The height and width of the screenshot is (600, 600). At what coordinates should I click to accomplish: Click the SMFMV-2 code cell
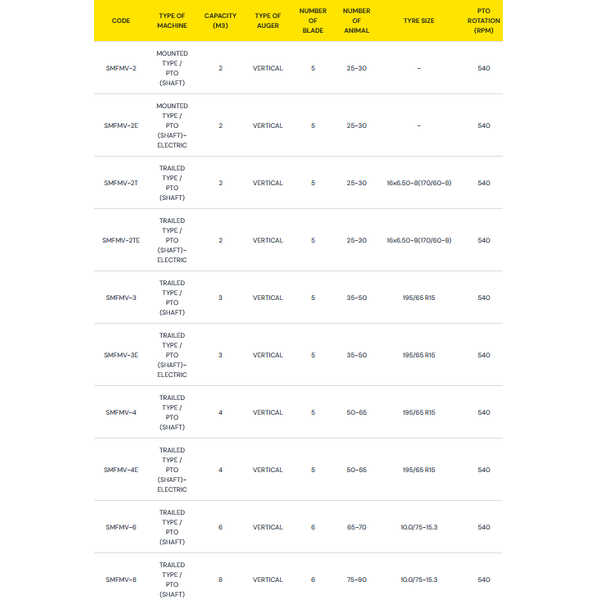pyautogui.click(x=121, y=68)
